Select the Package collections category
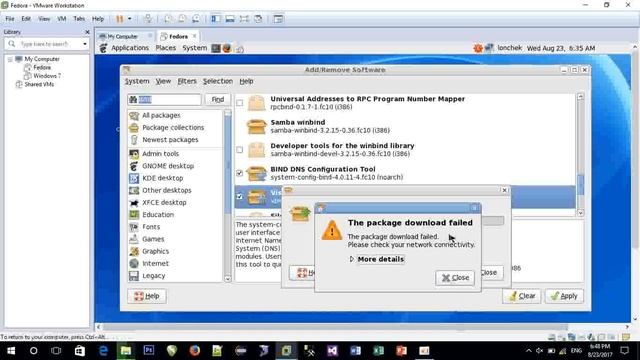The width and height of the screenshot is (640, 360). (176, 128)
